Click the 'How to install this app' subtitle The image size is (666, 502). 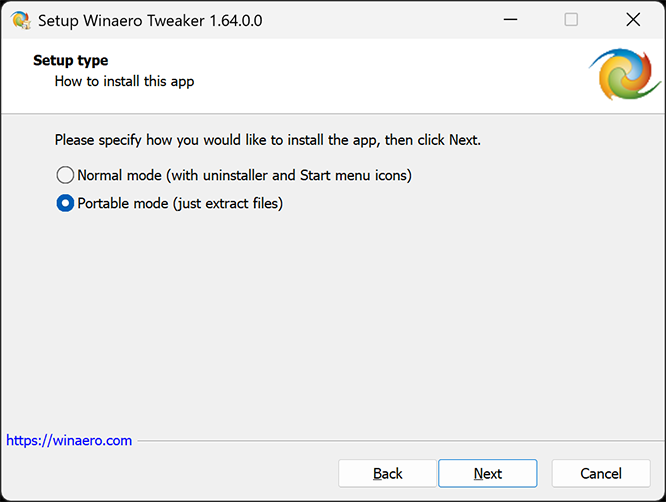click(124, 81)
